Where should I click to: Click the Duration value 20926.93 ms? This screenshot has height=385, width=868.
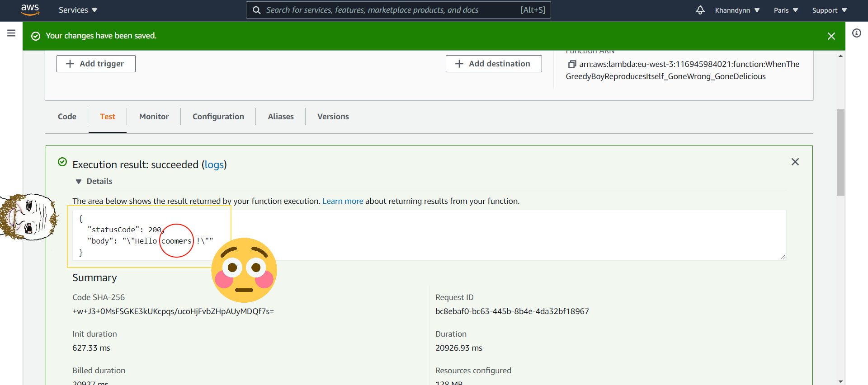pos(459,348)
